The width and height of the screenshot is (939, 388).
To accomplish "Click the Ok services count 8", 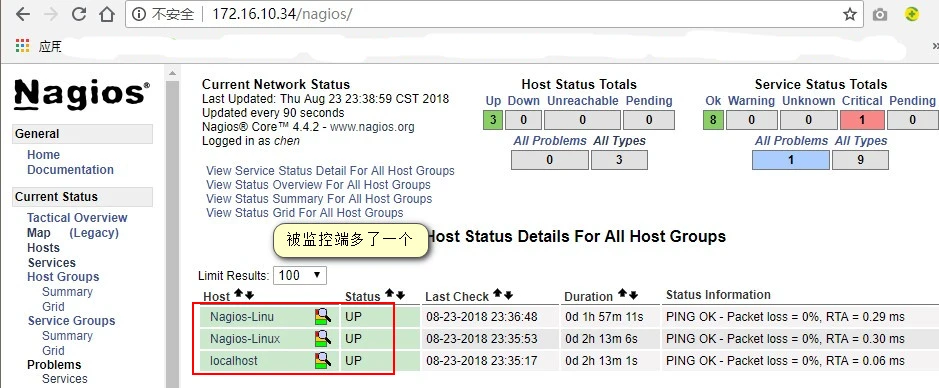I will click(x=713, y=120).
